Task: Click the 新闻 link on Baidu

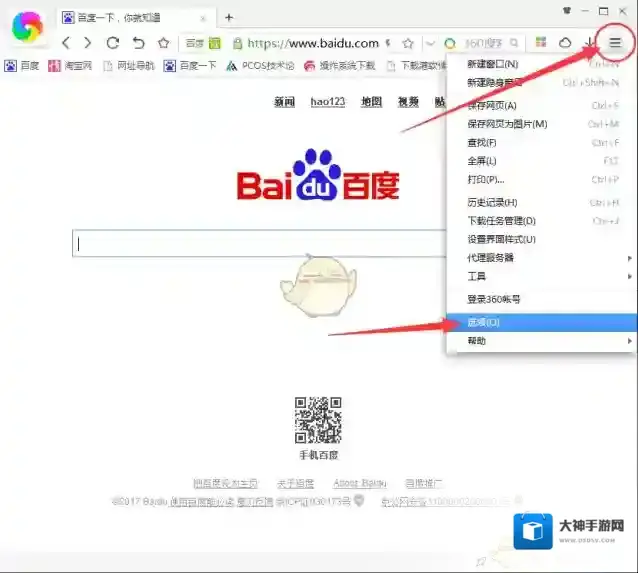Action: click(284, 102)
